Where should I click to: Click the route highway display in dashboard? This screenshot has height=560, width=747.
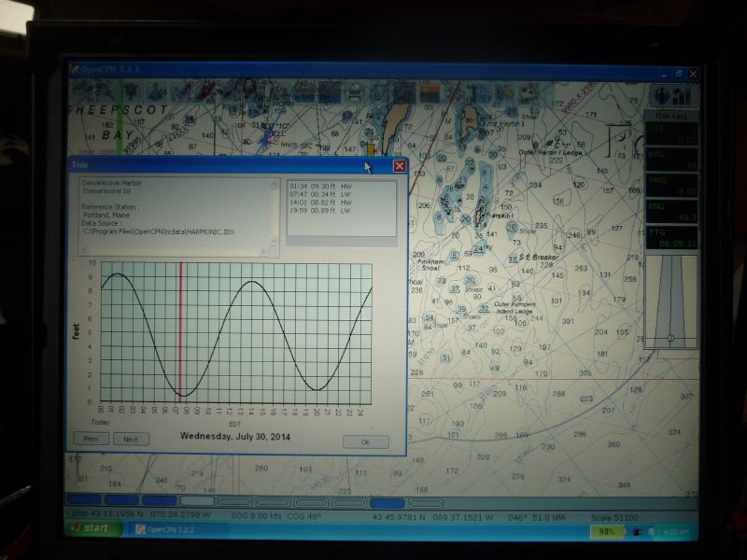pyautogui.click(x=670, y=301)
